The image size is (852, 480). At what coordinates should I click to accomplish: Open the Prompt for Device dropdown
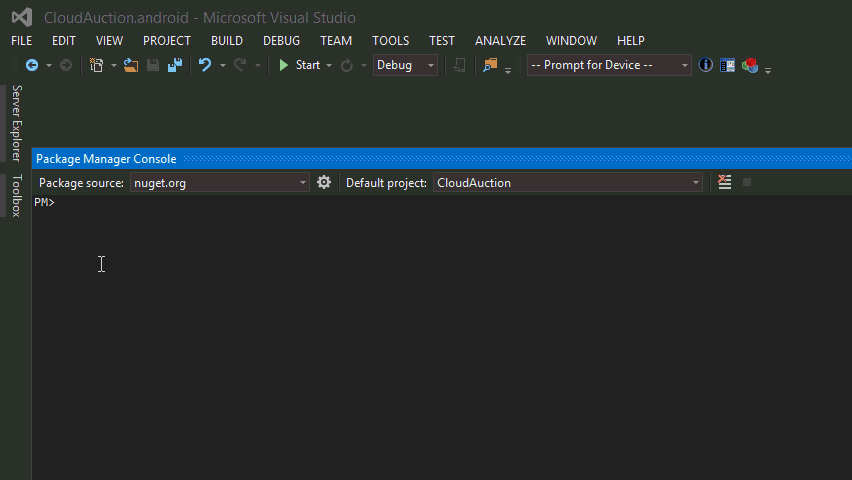[x=609, y=65]
